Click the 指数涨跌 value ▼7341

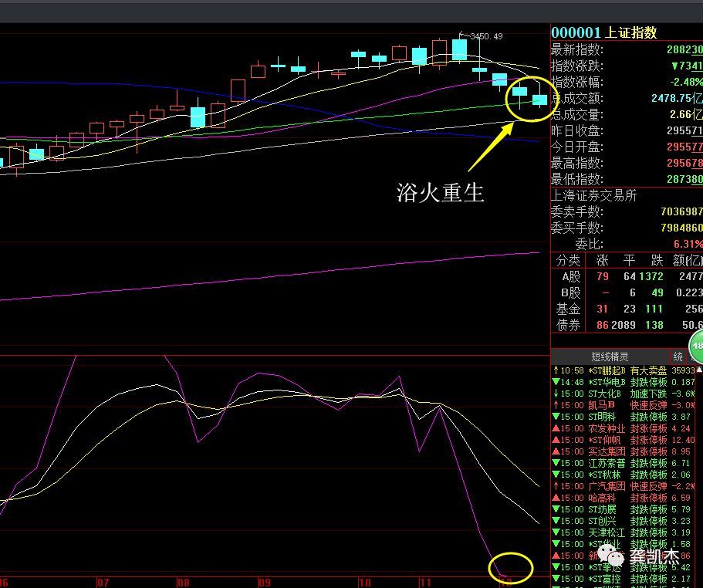[687, 66]
